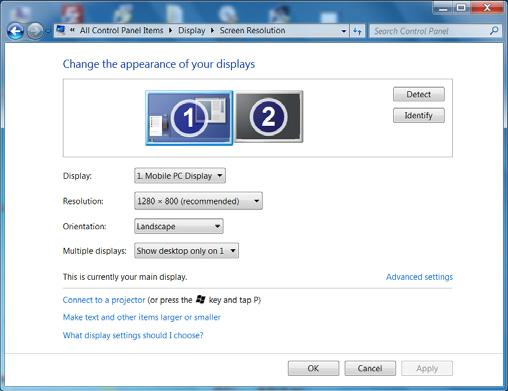The height and width of the screenshot is (391, 508).
Task: Click the search magnifier icon
Action: click(494, 31)
